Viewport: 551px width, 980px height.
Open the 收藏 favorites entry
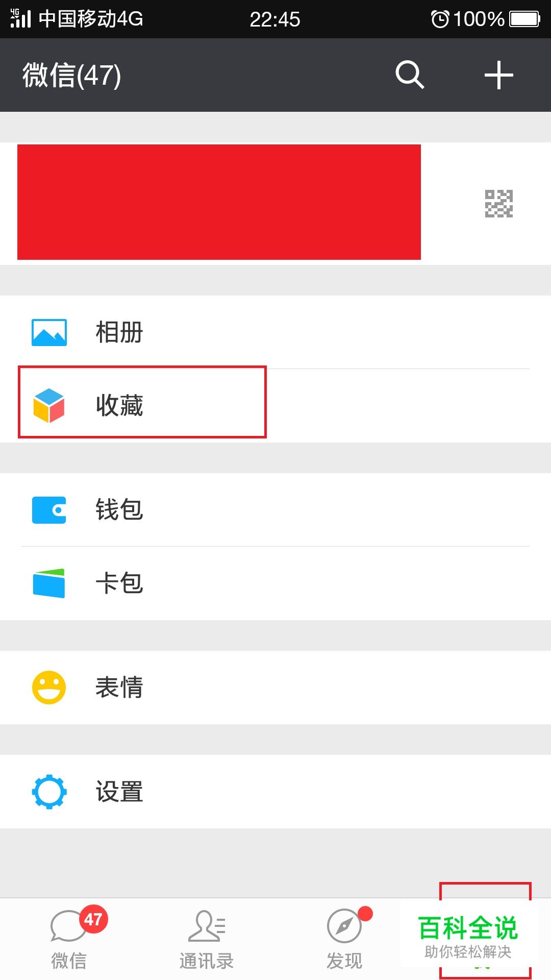(119, 405)
